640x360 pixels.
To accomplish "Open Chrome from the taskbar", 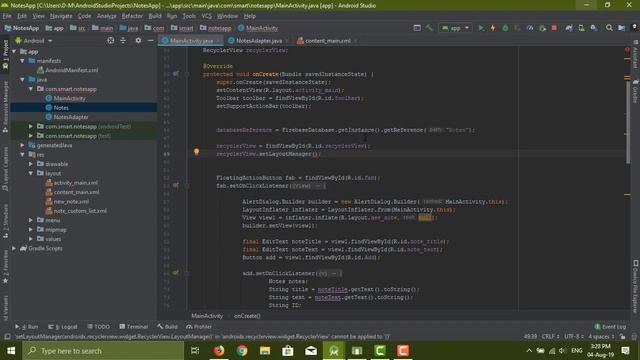I will pyautogui.click(x=242, y=351).
